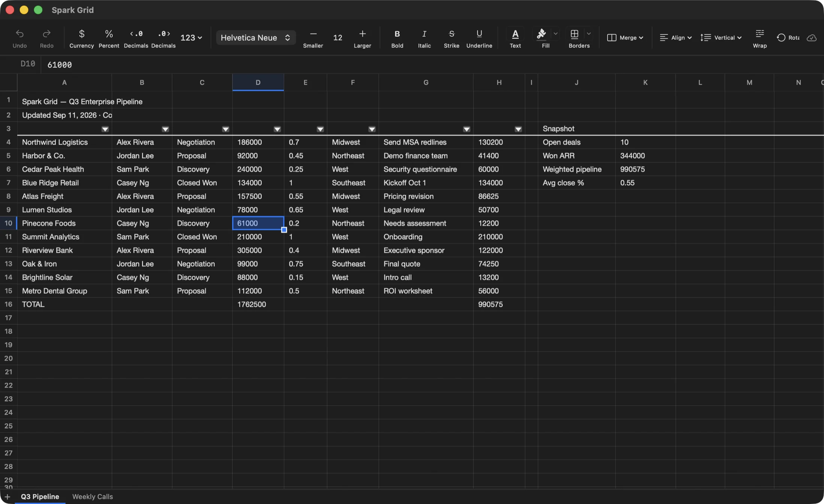Viewport: 824px width, 504px height.
Task: Apply Currency format with dollar icon
Action: pyautogui.click(x=81, y=34)
